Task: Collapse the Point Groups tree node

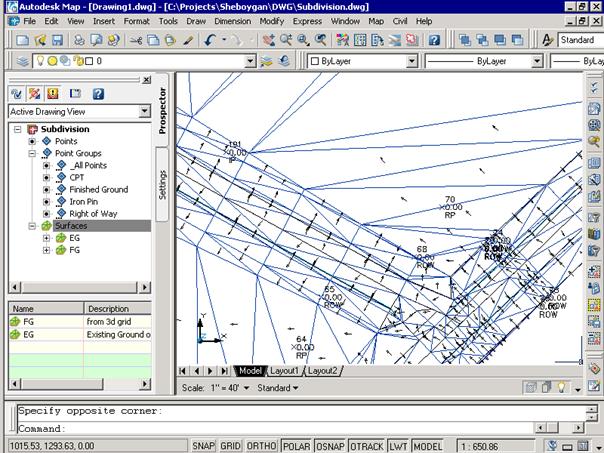Action: (32, 153)
